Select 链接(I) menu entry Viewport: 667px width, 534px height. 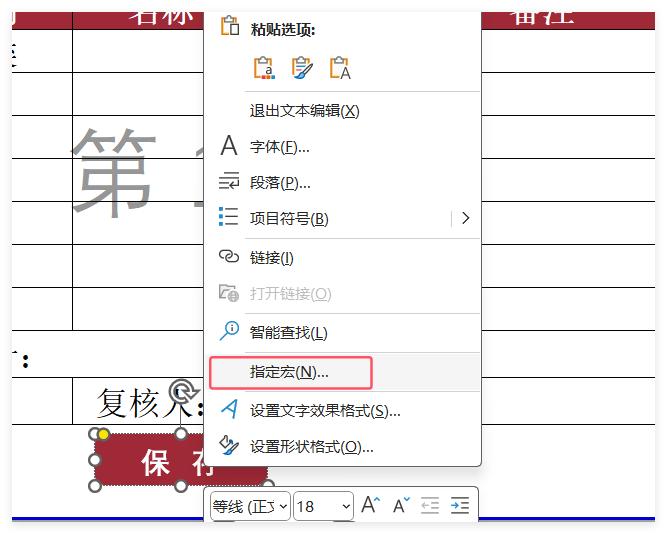(343, 257)
